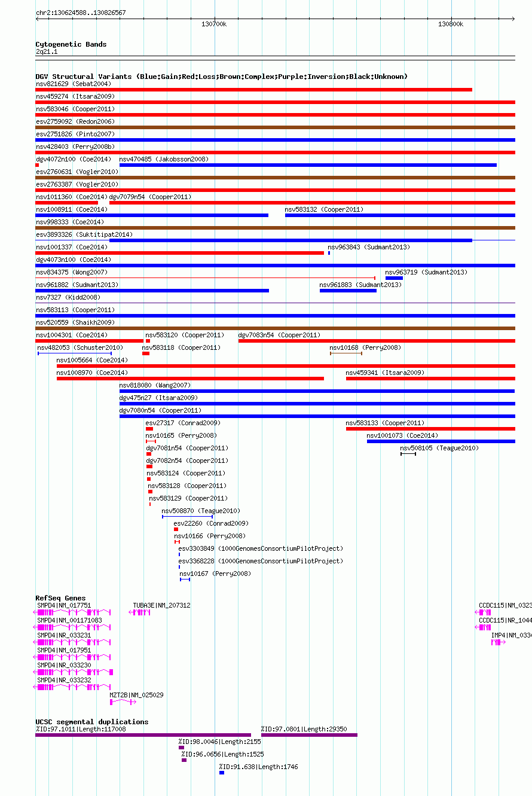Screen dimensions: 532x796
Task: Open the dgv4073n100 (Coe2014) variant label
Action: tap(73, 260)
